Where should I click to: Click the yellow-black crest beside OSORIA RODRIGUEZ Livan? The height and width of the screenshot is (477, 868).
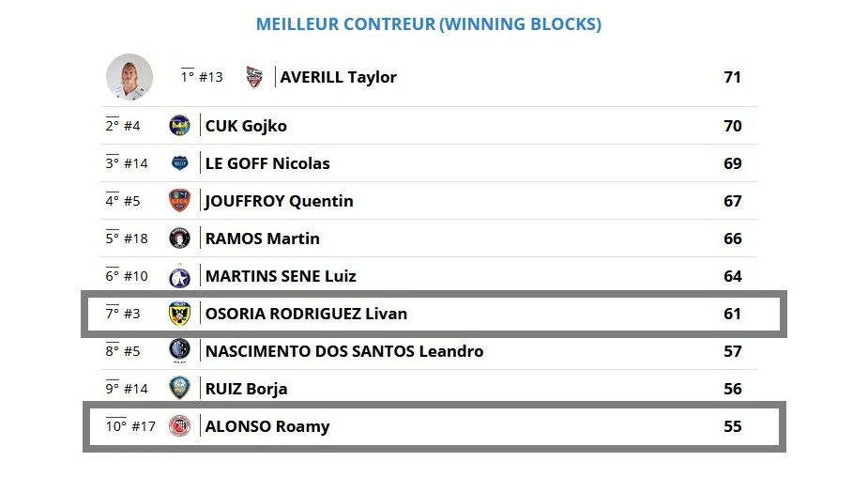(179, 314)
